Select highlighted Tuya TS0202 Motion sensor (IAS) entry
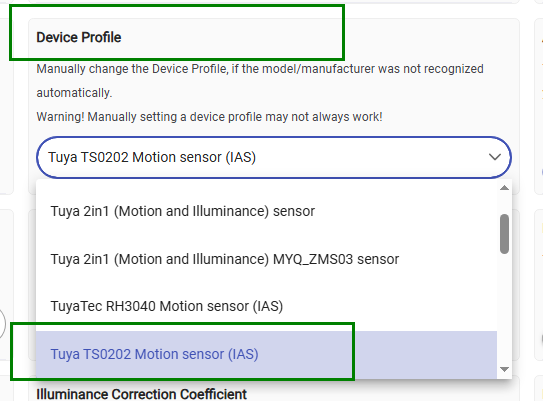The image size is (543, 401). [x=266, y=354]
